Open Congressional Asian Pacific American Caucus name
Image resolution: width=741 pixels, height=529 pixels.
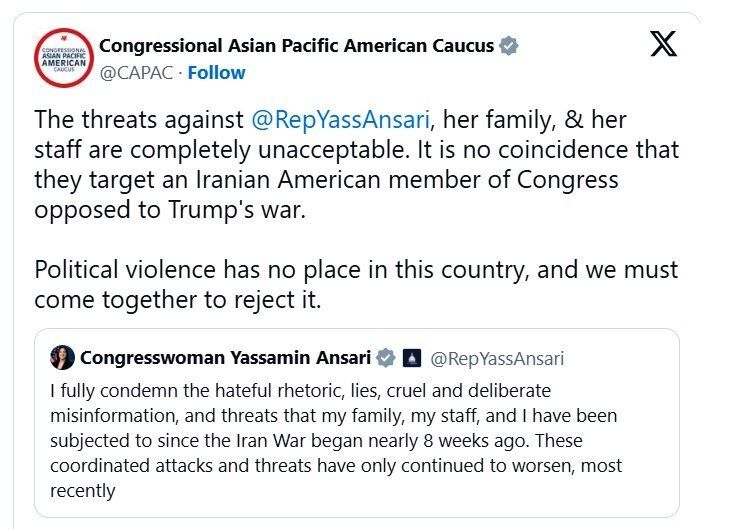pos(296,46)
